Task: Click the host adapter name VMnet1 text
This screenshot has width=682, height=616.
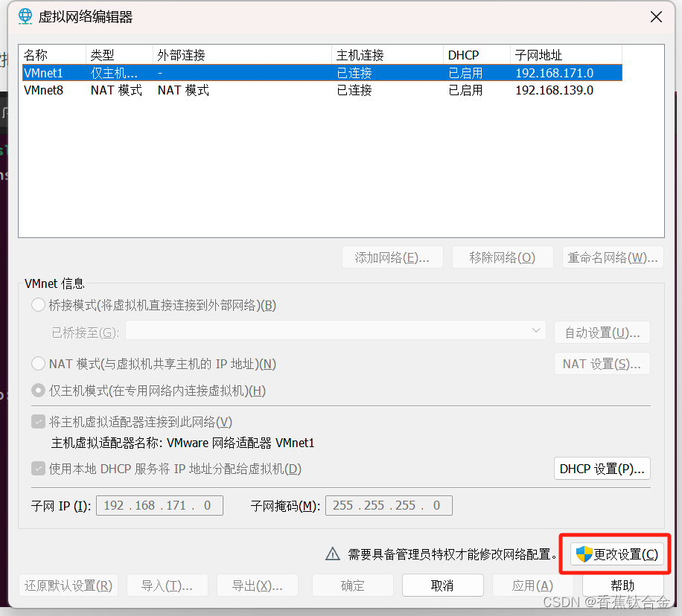Action: point(295,443)
